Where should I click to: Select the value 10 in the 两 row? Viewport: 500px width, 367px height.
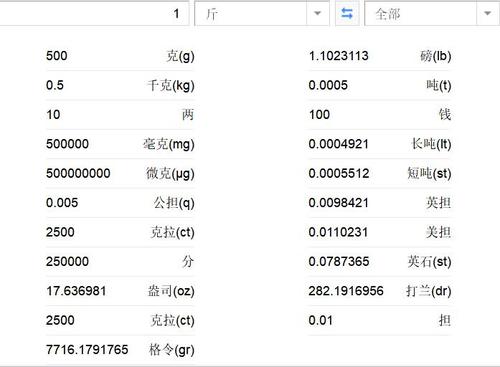tap(53, 114)
